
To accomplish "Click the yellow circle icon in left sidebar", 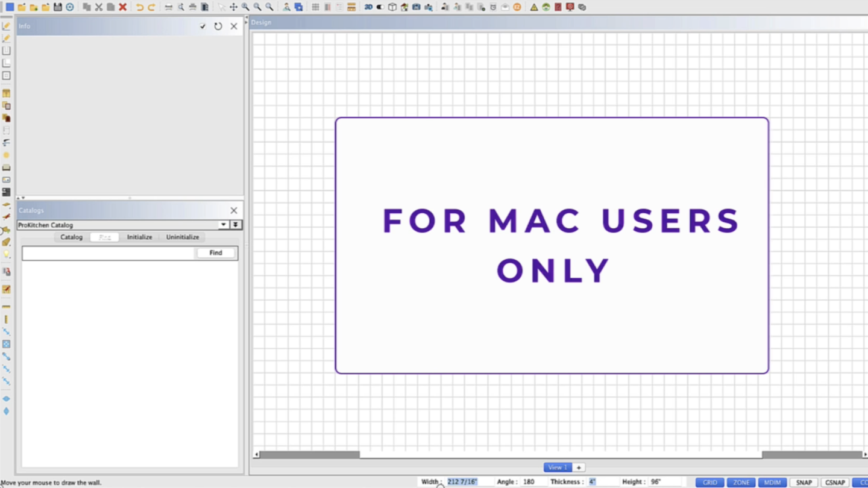I will tap(6, 155).
